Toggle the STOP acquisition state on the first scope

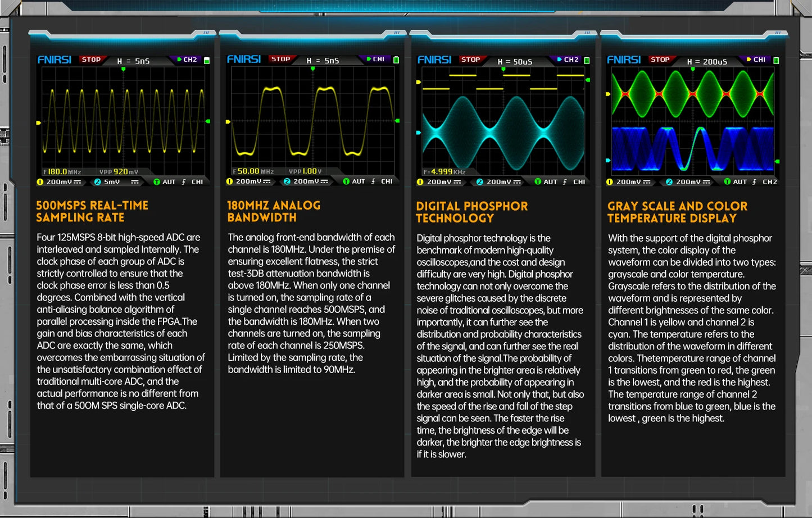tap(91, 60)
